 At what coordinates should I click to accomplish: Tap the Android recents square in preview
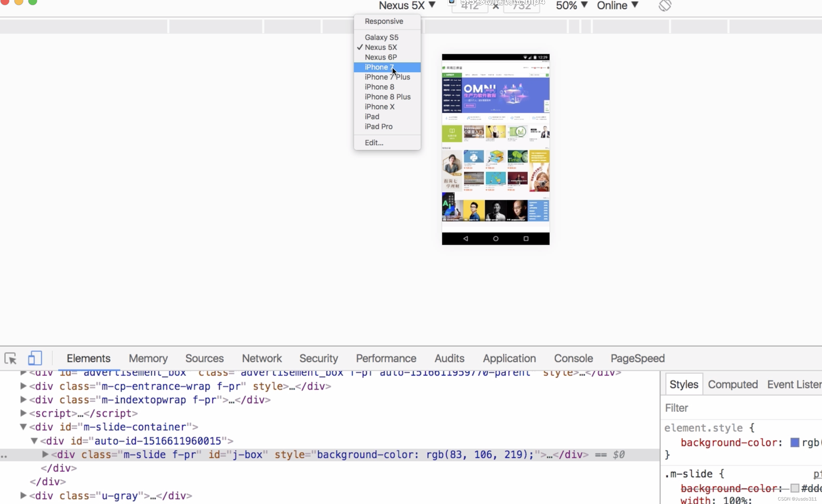click(x=526, y=238)
